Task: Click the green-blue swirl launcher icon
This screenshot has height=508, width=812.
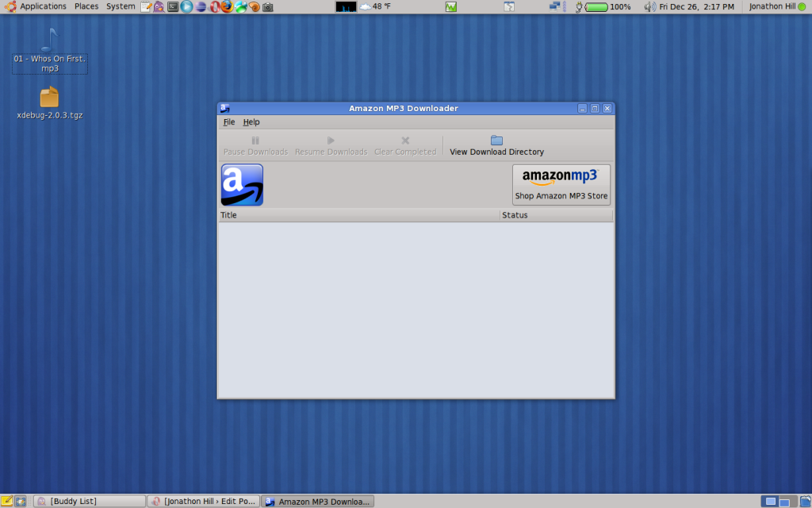Action: pyautogui.click(x=241, y=6)
